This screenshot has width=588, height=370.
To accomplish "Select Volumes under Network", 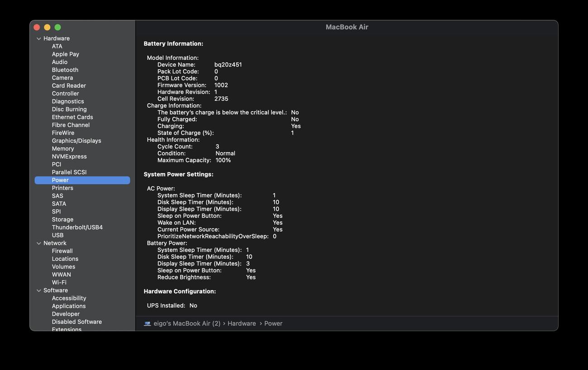I will (63, 267).
